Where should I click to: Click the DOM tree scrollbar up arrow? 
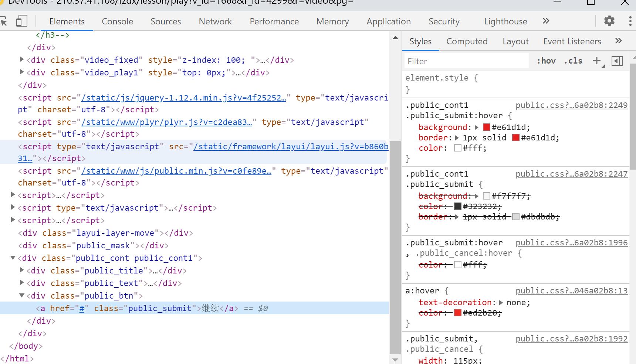(x=395, y=38)
